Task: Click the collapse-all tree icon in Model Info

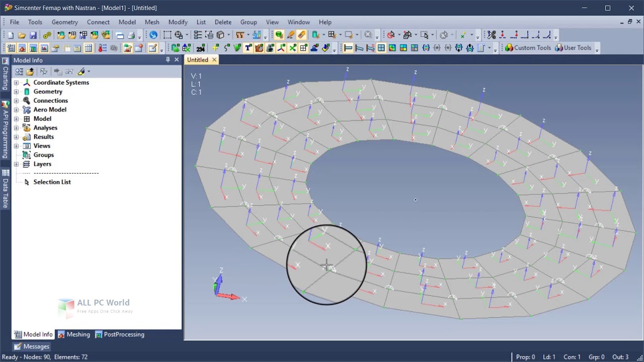Action: click(19, 71)
